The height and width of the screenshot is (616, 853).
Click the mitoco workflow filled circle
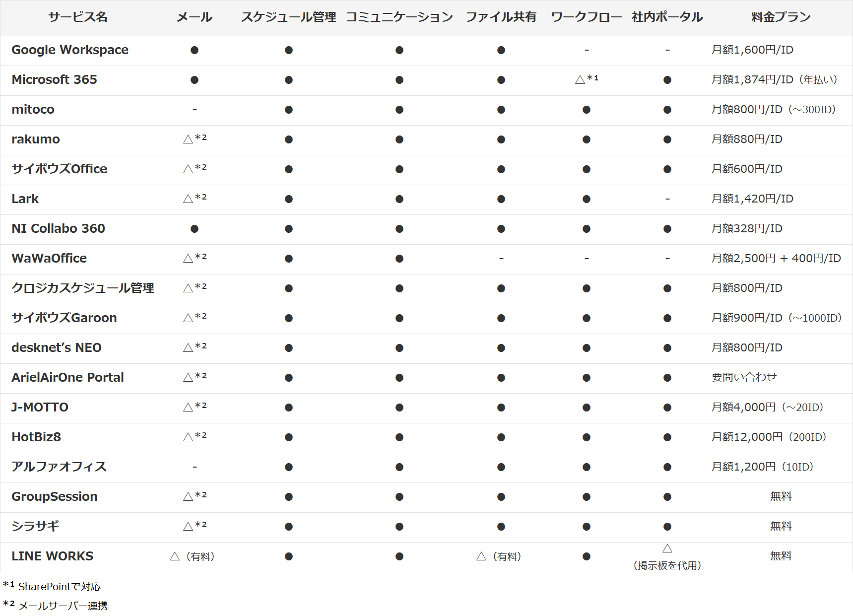point(587,110)
